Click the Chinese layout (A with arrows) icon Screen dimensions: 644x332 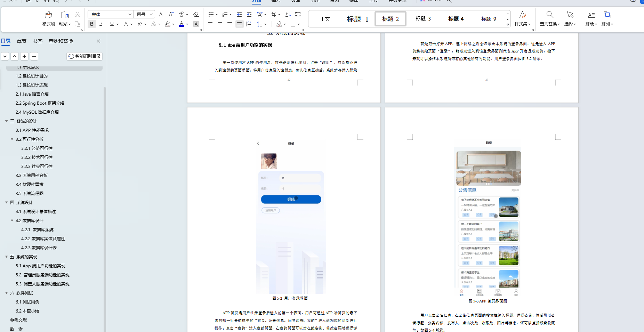coord(260,14)
